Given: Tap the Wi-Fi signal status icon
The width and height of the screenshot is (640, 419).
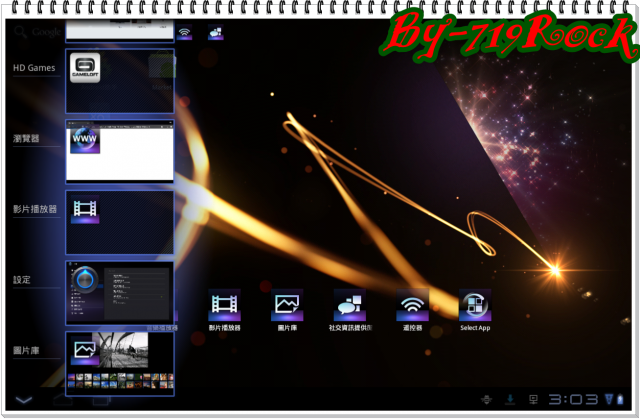Looking at the screenshot, I should point(609,399).
